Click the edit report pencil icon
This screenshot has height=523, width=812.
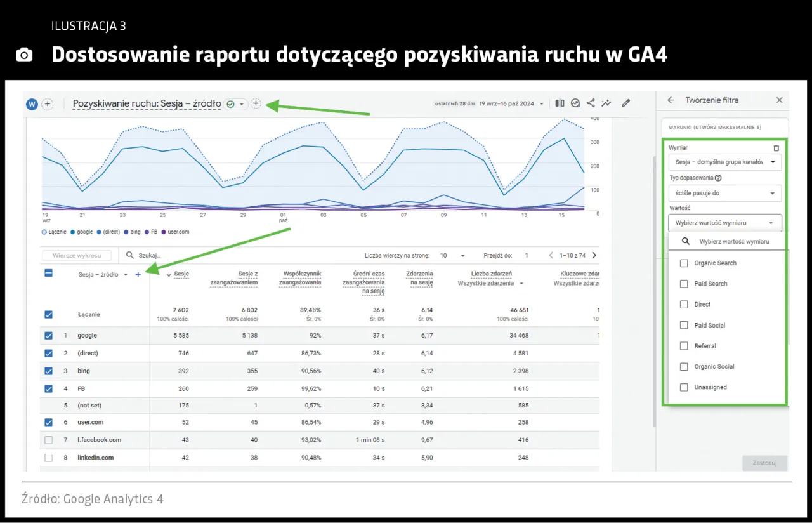pos(625,103)
